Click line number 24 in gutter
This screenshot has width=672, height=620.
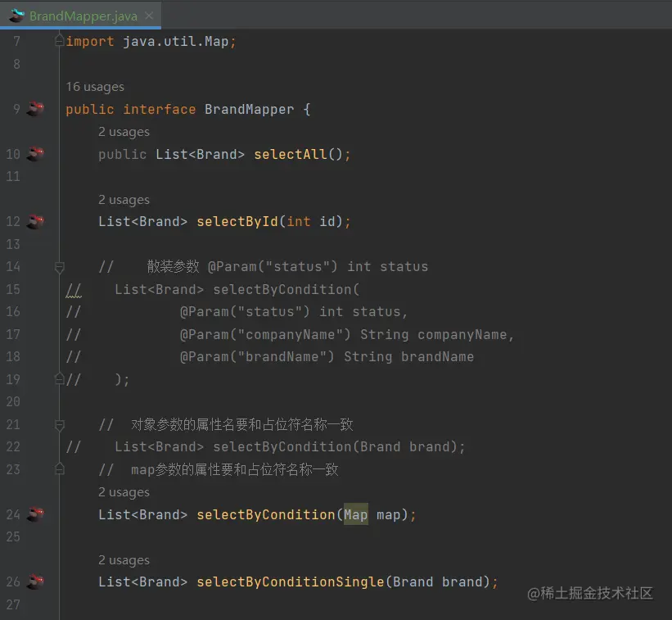[x=13, y=514]
